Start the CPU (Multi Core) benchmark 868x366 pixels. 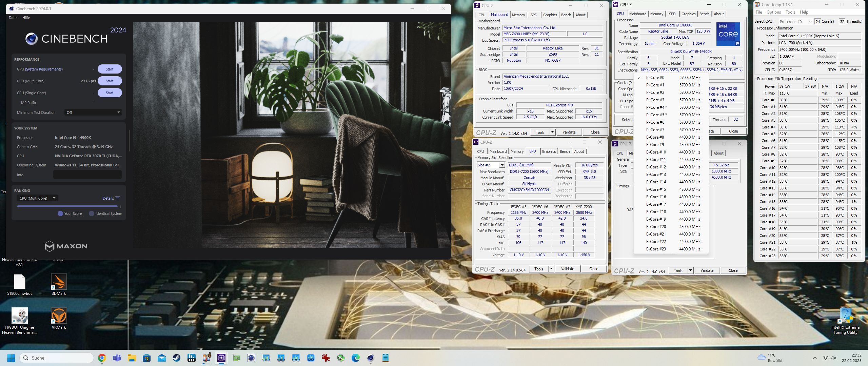click(110, 81)
